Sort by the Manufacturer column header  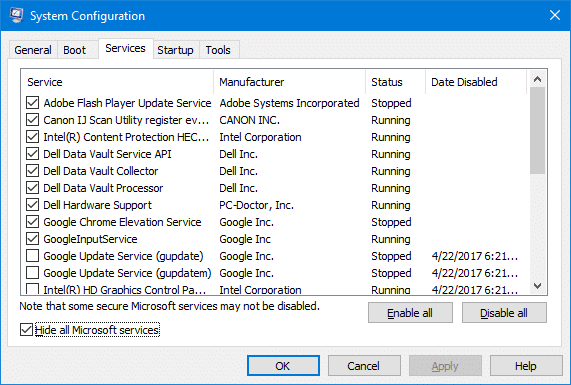[x=290, y=82]
